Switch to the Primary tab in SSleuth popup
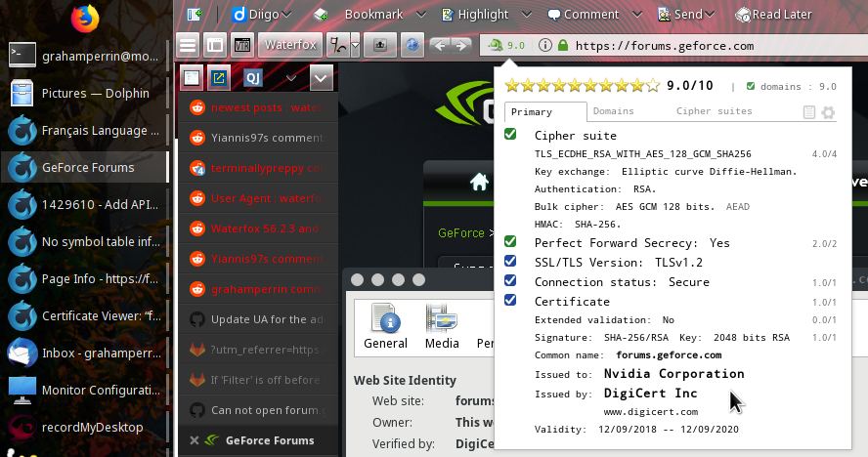 (545, 111)
